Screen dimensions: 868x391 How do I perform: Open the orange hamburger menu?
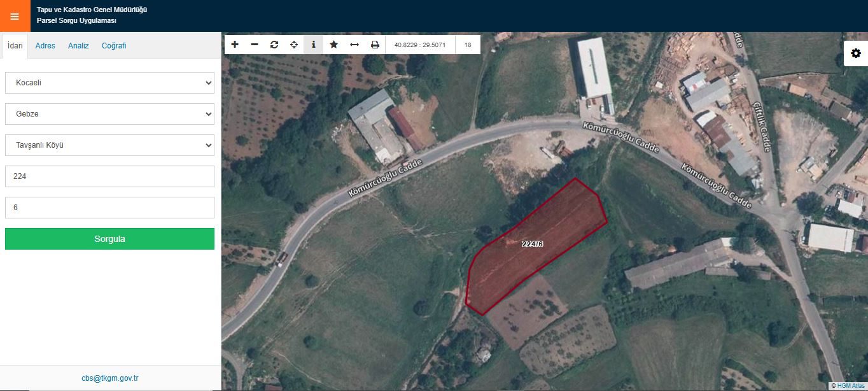click(15, 16)
